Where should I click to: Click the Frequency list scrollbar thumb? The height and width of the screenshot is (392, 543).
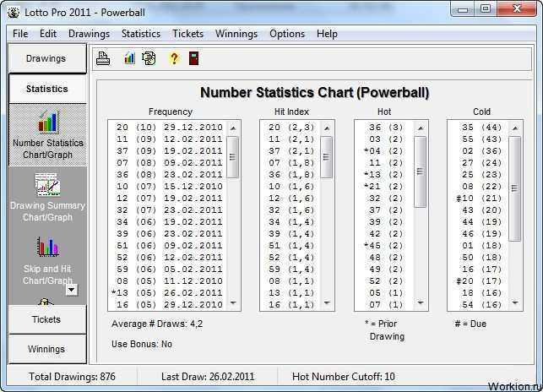tap(233, 157)
